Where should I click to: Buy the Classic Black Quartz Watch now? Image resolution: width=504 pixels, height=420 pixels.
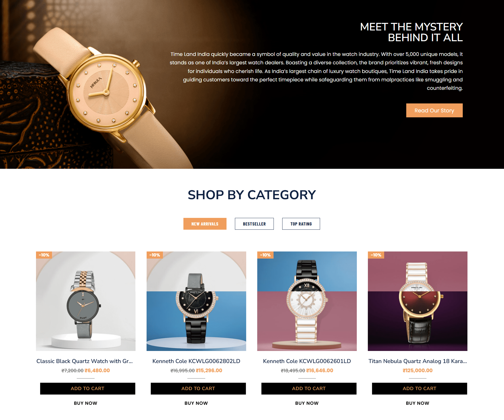pos(85,403)
